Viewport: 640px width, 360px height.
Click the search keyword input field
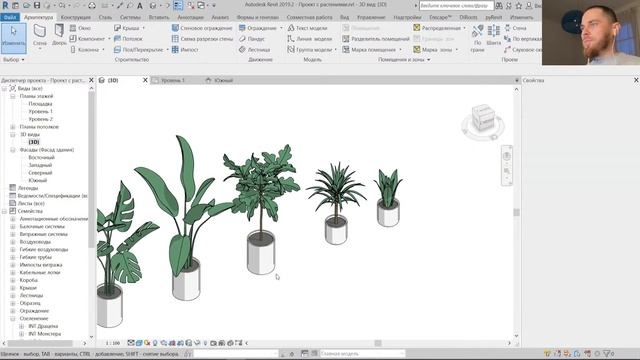pos(456,6)
